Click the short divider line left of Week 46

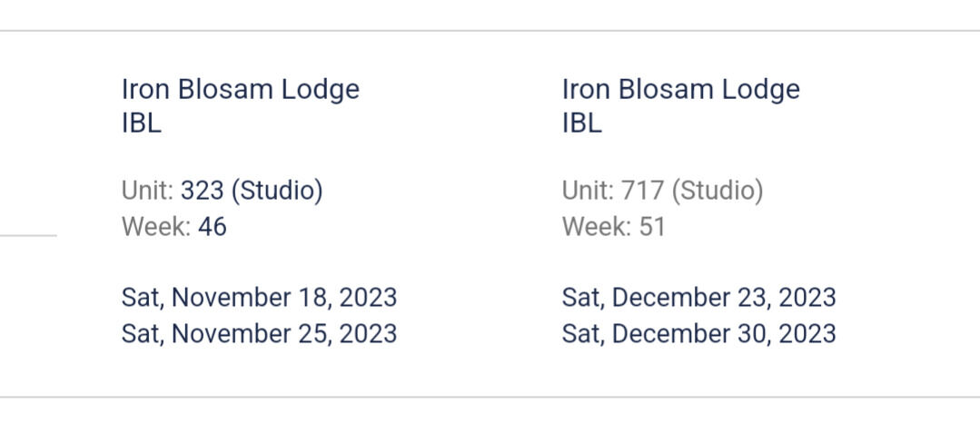27,235
